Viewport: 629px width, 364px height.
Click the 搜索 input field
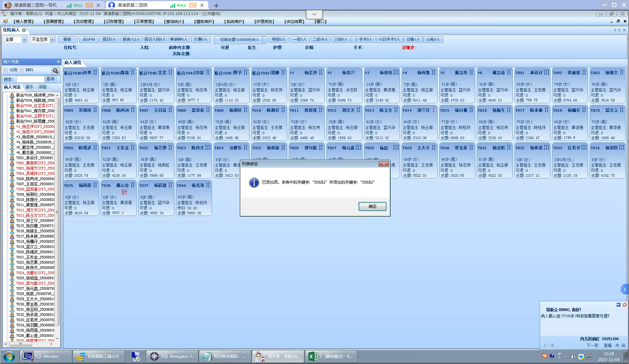click(30, 79)
